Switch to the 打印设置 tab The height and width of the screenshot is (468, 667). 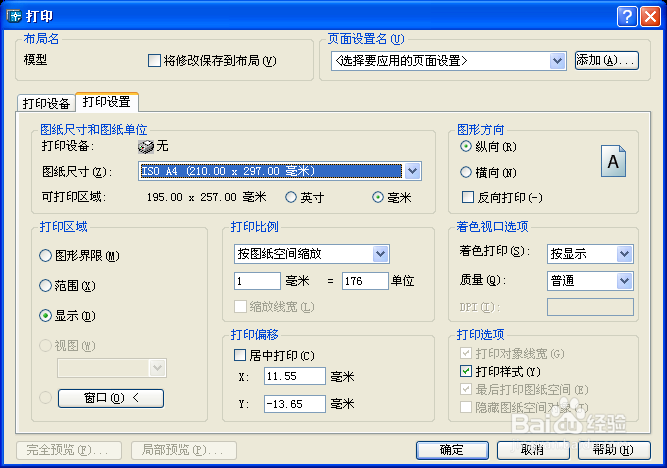[107, 102]
